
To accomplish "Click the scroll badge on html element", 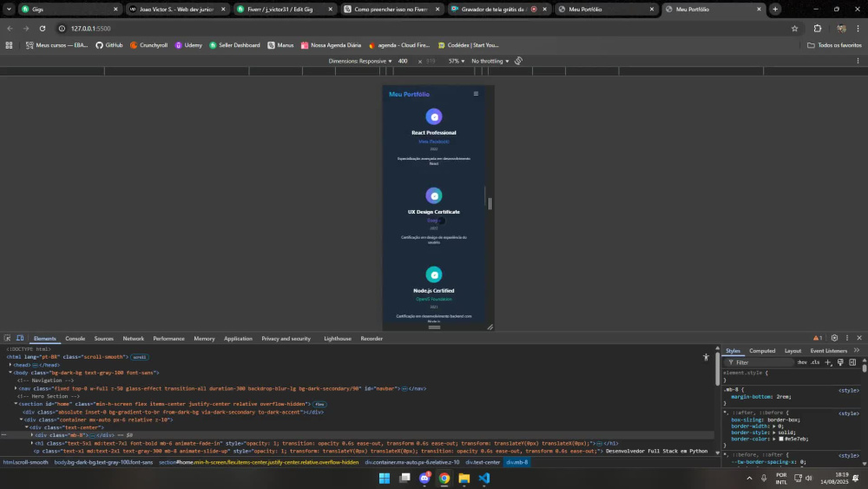I will tap(139, 357).
